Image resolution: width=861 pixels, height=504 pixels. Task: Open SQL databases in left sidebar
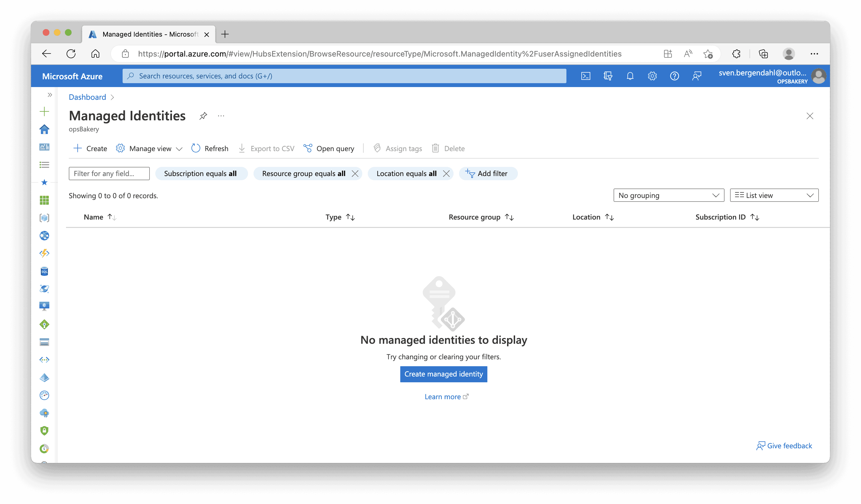44,271
